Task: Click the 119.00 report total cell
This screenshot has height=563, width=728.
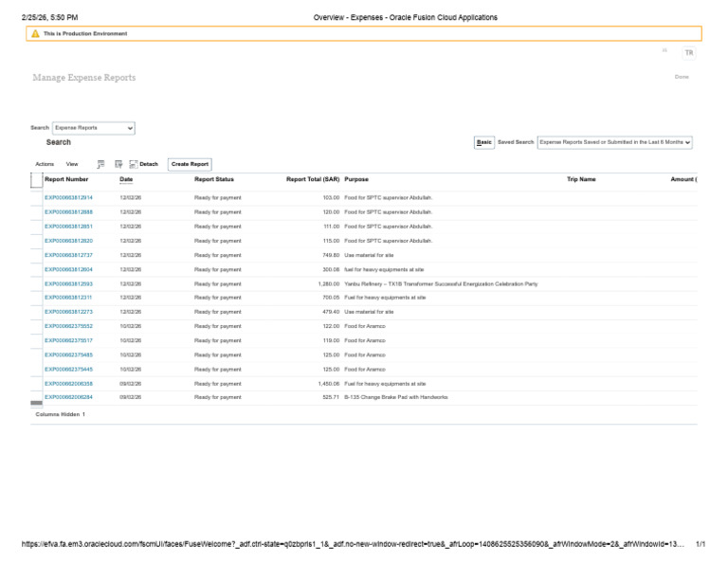Action: [331, 340]
